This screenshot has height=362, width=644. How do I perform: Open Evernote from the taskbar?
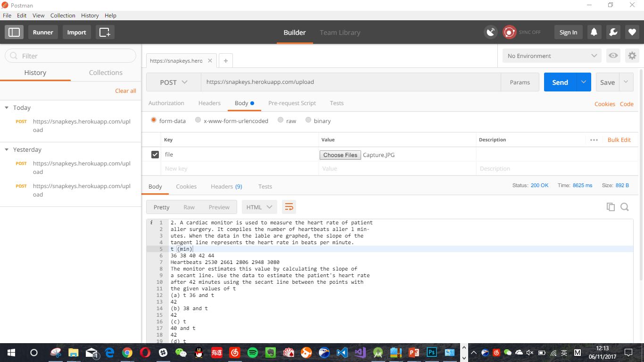pos(270,353)
